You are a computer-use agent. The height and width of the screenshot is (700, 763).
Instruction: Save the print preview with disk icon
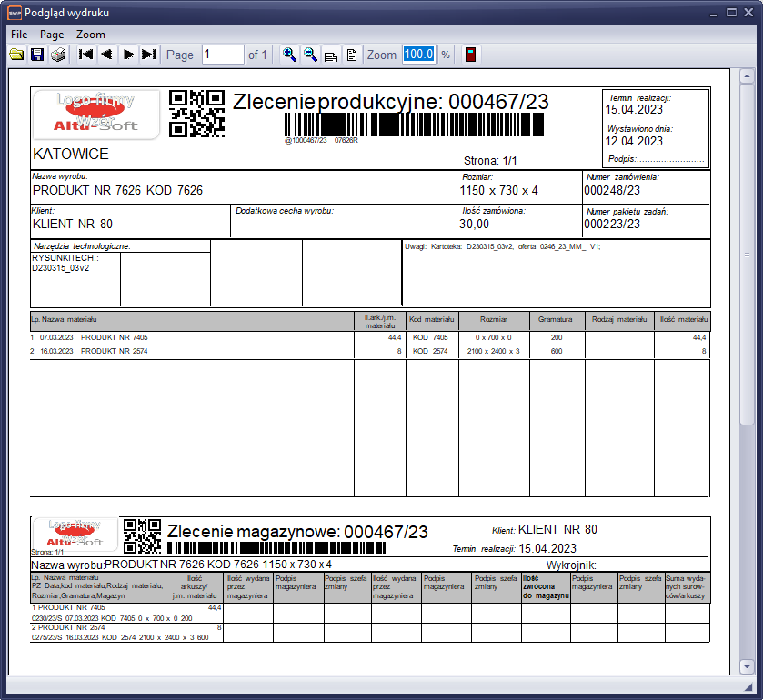point(37,55)
